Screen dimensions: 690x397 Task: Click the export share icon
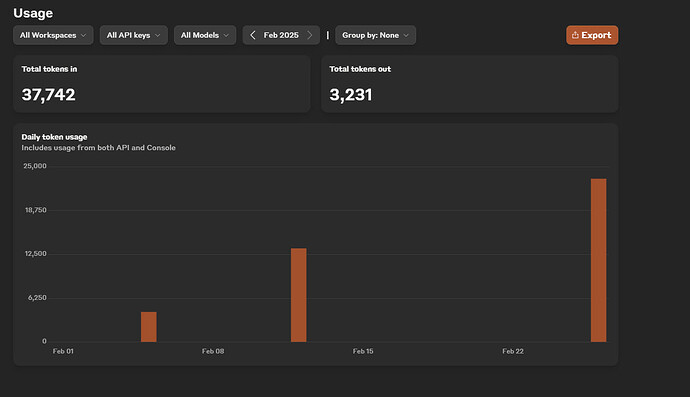point(575,35)
